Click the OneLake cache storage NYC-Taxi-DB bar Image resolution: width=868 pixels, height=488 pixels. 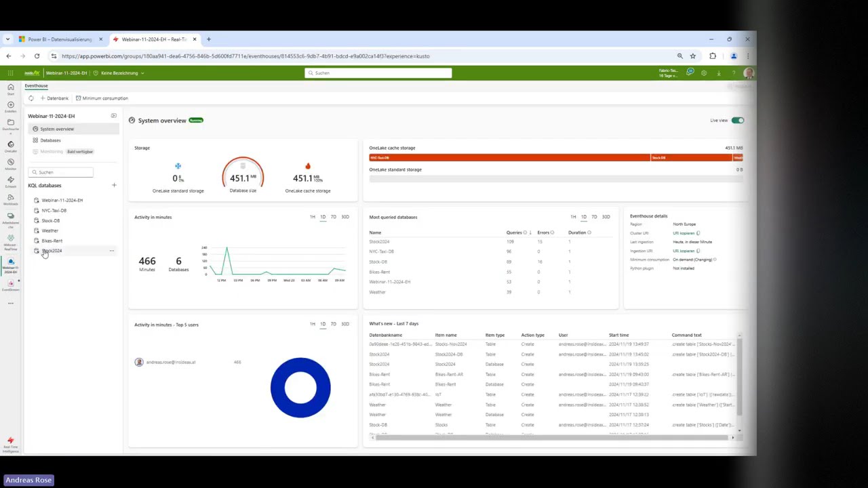click(509, 158)
